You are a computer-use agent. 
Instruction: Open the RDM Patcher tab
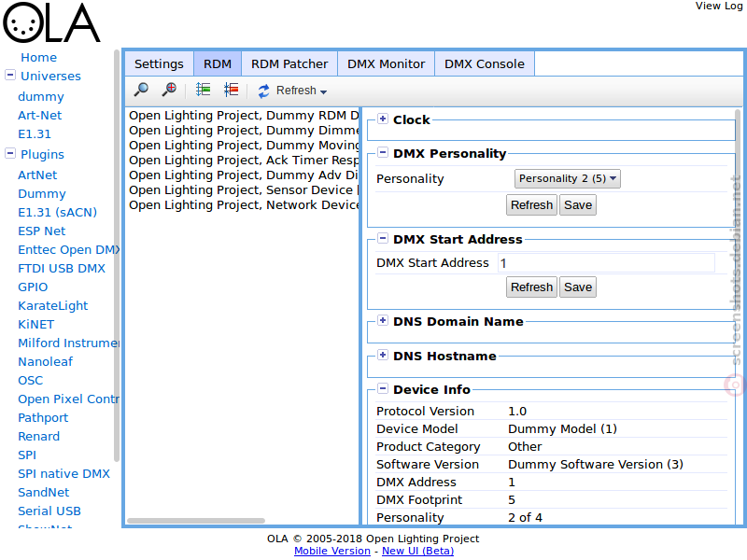[x=289, y=63]
